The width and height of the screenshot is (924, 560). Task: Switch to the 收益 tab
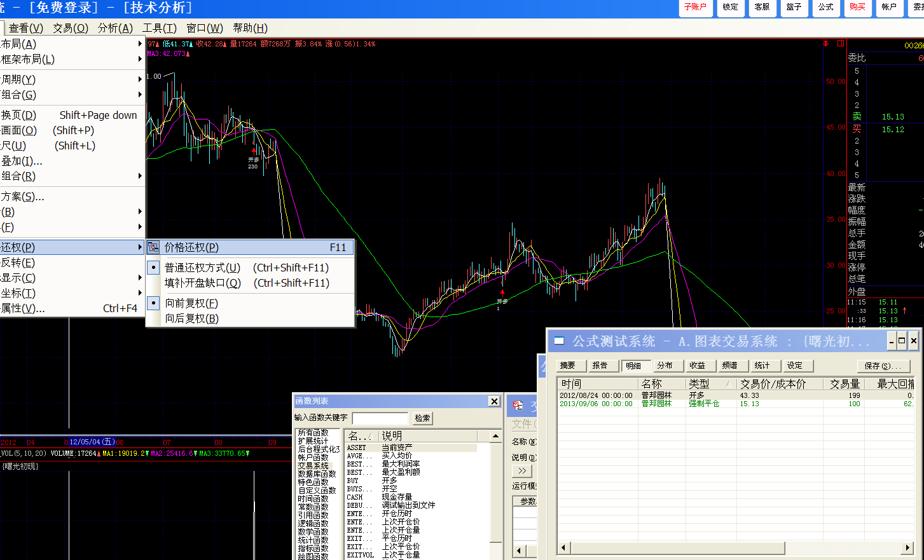click(698, 365)
